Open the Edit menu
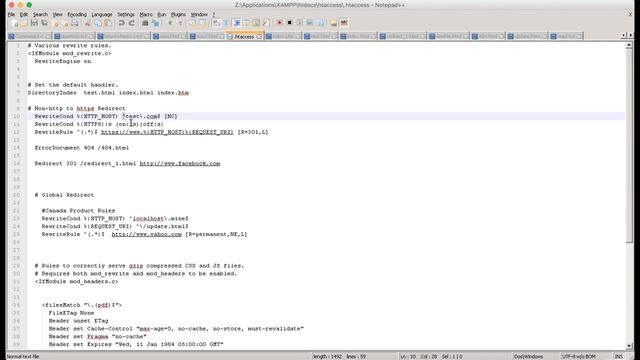The height and width of the screenshot is (360, 640). [24, 14]
